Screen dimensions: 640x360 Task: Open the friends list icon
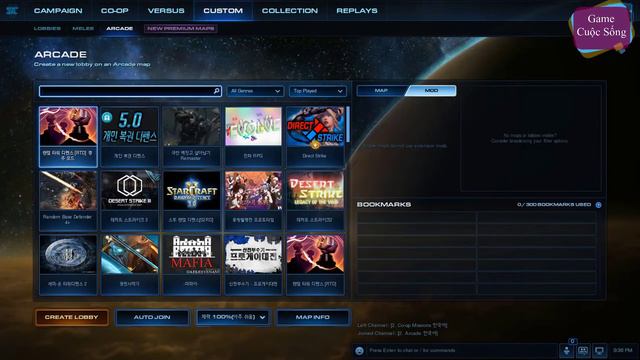(x=567, y=351)
